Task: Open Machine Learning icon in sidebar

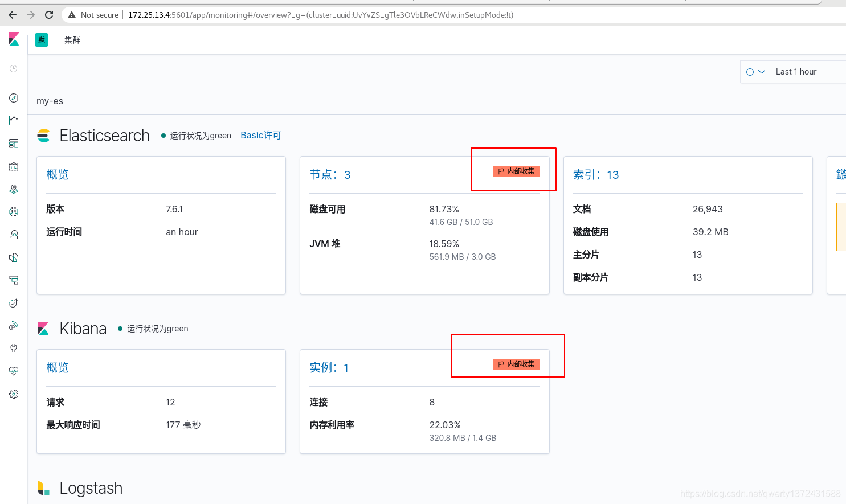Action: (x=14, y=212)
